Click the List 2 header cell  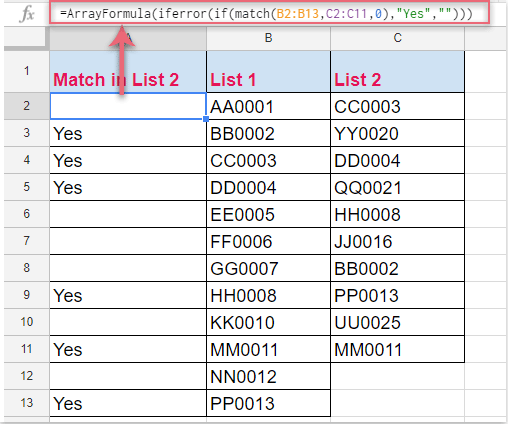[397, 72]
